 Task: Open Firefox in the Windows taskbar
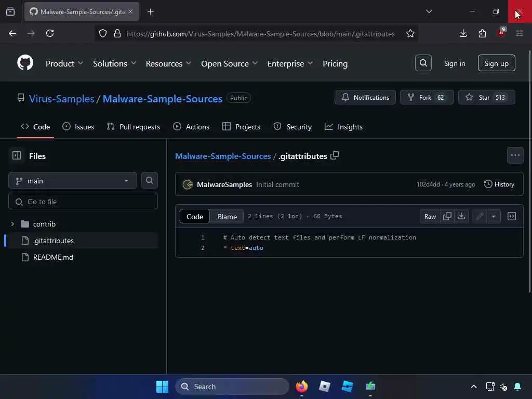(301, 387)
